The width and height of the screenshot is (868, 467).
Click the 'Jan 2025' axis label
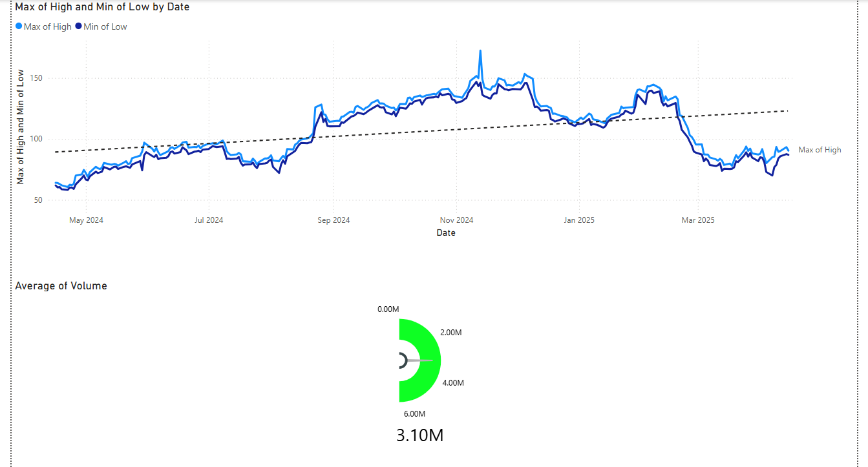click(579, 220)
